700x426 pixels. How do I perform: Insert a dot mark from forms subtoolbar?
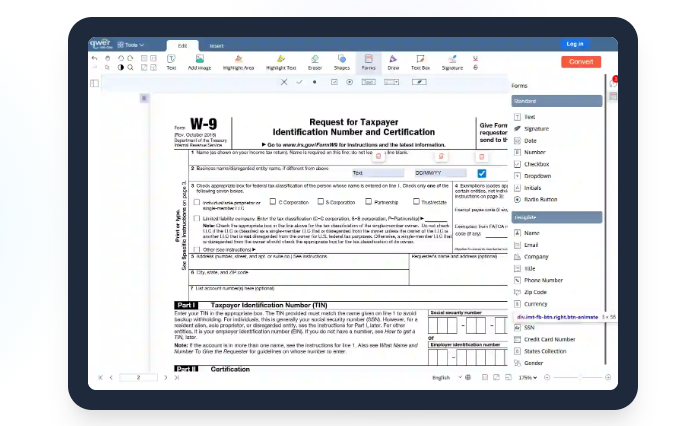[315, 82]
